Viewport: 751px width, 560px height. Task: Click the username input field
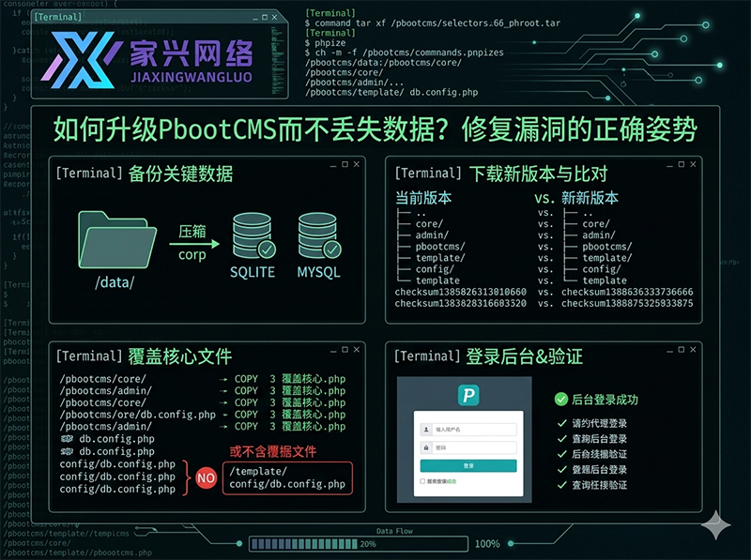(x=468, y=430)
